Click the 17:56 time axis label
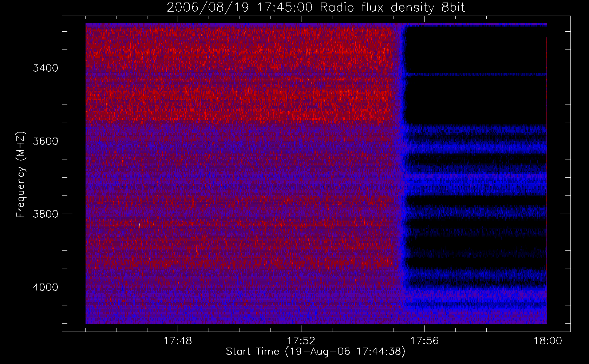This screenshot has width=589, height=364. point(424,341)
